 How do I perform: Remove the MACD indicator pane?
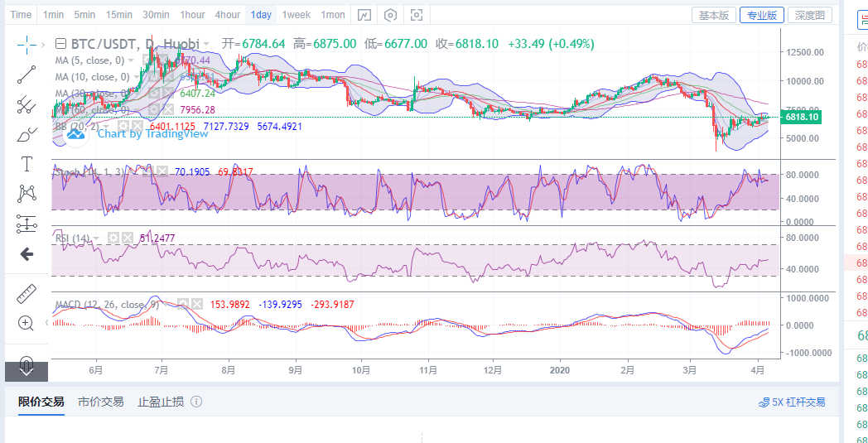[x=196, y=304]
